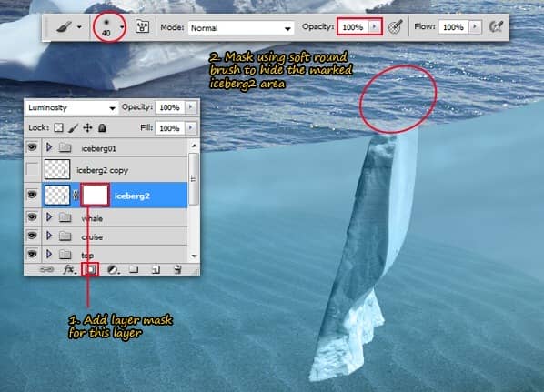Open layer style fx menu

click(x=69, y=269)
